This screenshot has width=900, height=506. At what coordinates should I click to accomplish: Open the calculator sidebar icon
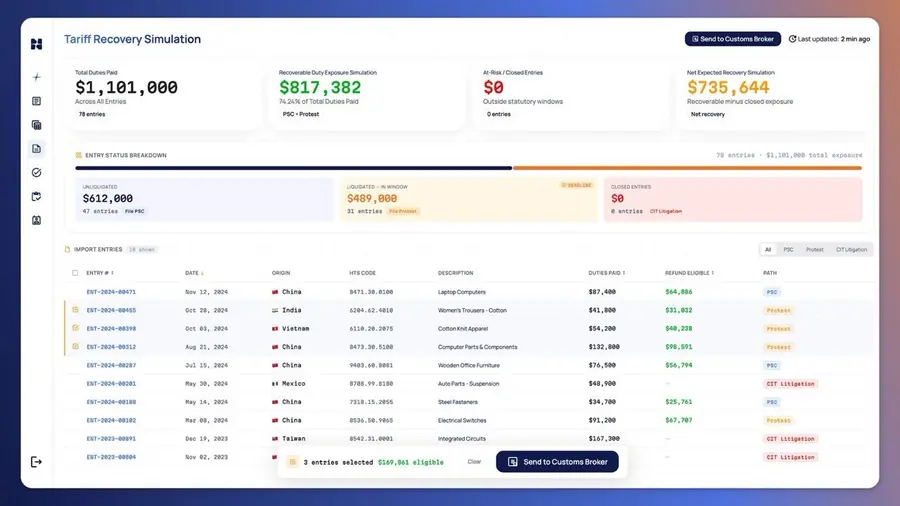36,125
